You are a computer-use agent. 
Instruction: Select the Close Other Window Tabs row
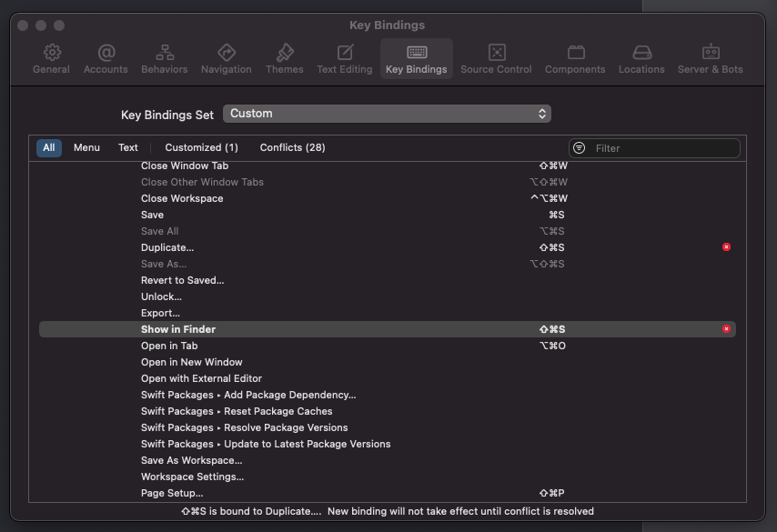click(388, 182)
